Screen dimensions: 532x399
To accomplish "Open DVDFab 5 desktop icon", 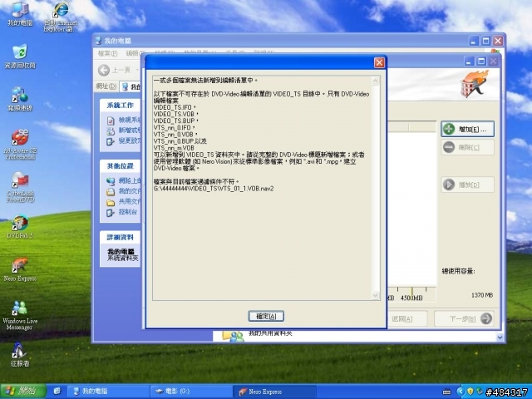I will pos(20,227).
